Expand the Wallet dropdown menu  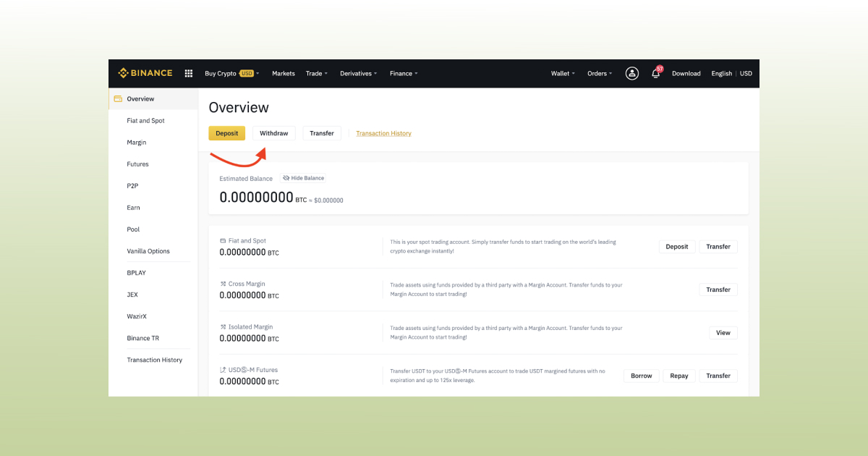click(x=563, y=73)
